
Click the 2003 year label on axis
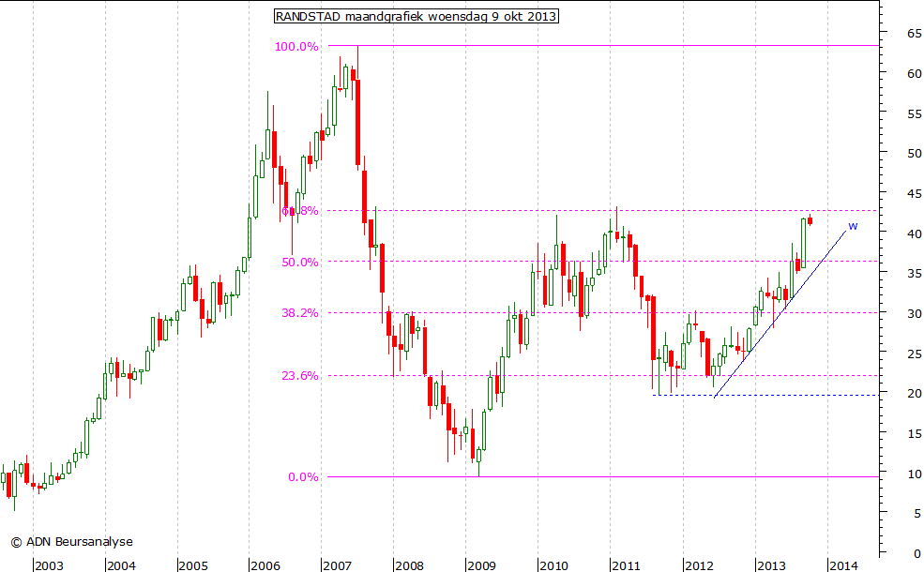pyautogui.click(x=49, y=566)
